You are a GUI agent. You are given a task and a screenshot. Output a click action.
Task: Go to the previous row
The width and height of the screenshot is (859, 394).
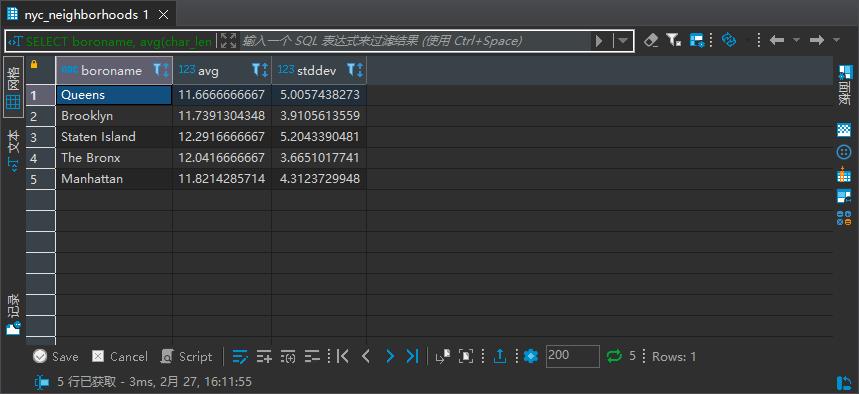(366, 357)
